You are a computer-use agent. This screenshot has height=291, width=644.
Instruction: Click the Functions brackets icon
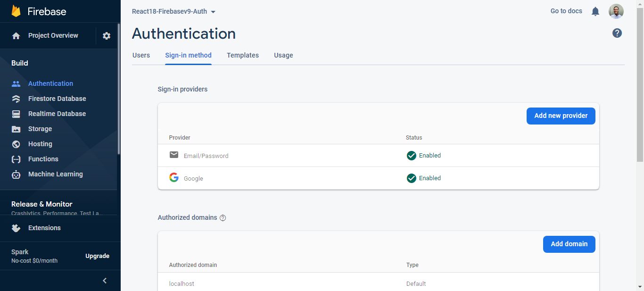(16, 159)
